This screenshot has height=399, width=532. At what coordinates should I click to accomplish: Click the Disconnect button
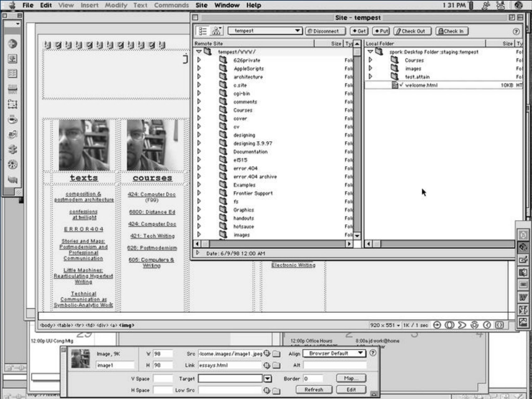[325, 31]
